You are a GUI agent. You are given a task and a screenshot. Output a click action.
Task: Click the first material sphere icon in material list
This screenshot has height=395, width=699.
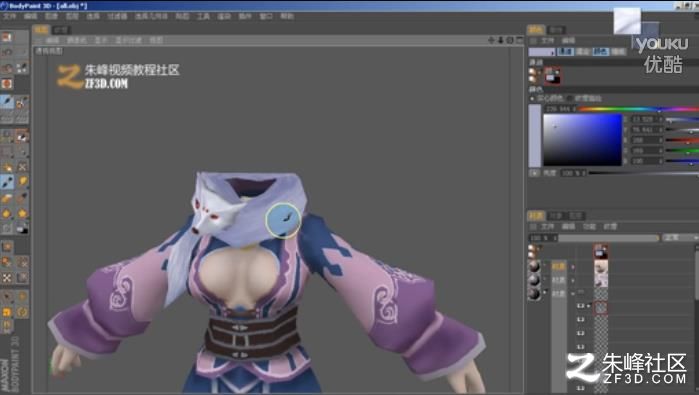tap(534, 267)
